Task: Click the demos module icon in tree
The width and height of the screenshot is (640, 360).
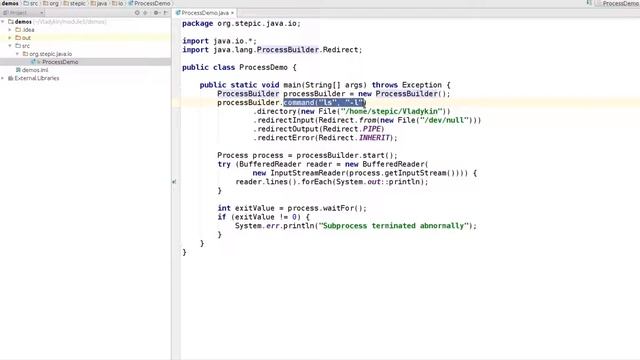Action: click(x=11, y=22)
